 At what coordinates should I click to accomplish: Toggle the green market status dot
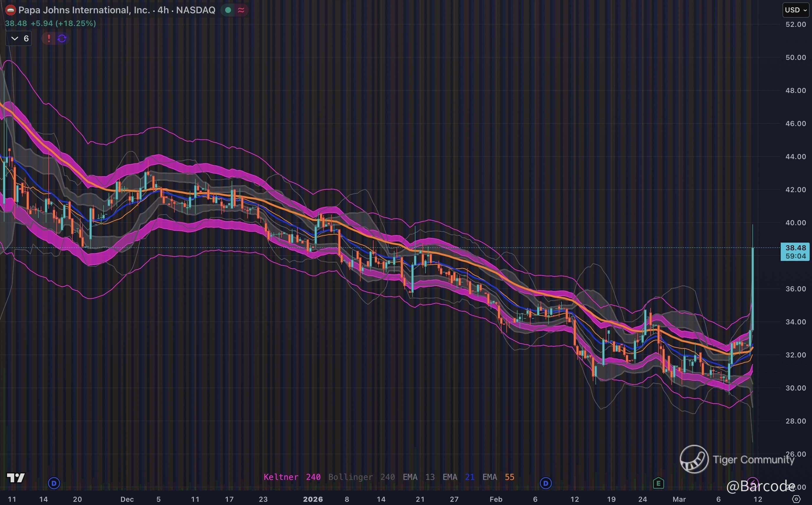tap(228, 10)
